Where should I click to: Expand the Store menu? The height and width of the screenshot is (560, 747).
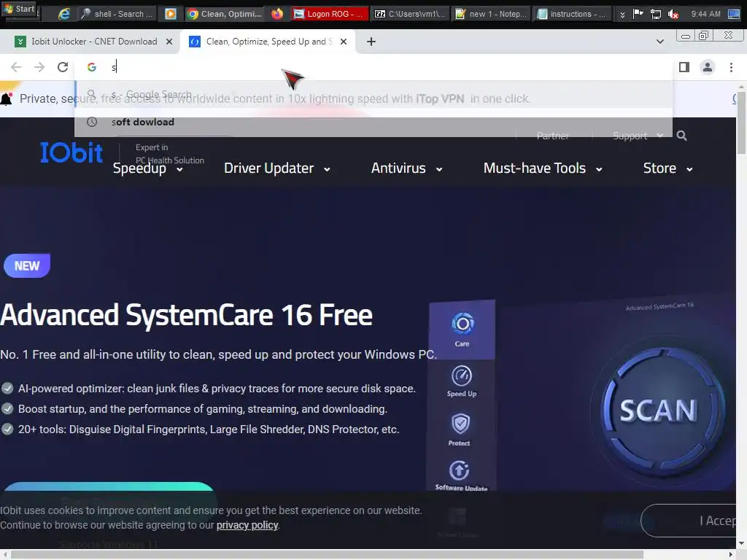pos(667,168)
